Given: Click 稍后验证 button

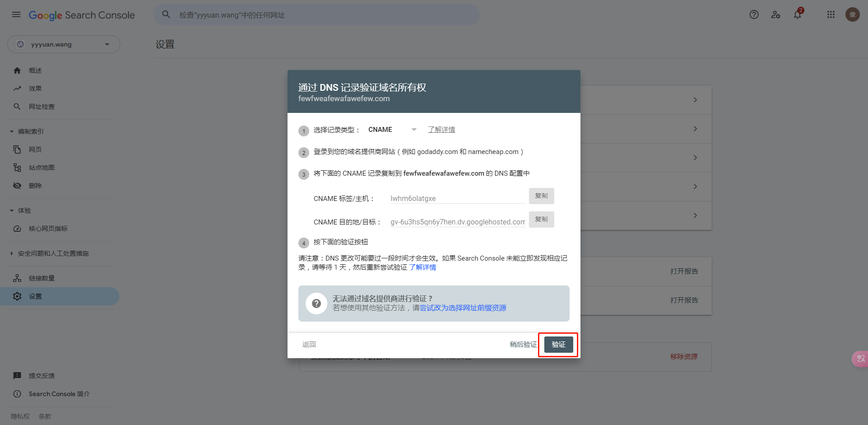Looking at the screenshot, I should (x=523, y=345).
